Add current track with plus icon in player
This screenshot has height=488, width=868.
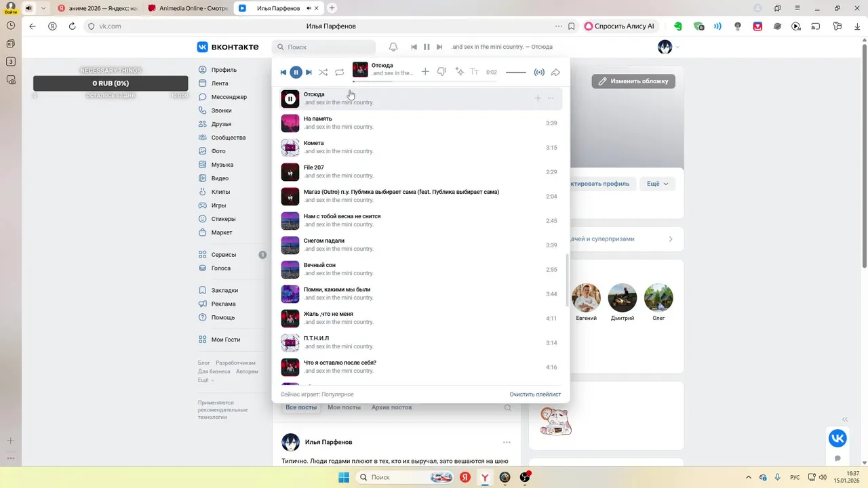coord(425,72)
